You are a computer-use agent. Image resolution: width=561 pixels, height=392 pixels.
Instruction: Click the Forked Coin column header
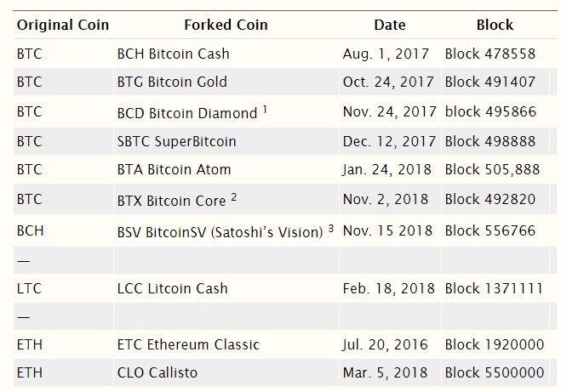(x=226, y=25)
